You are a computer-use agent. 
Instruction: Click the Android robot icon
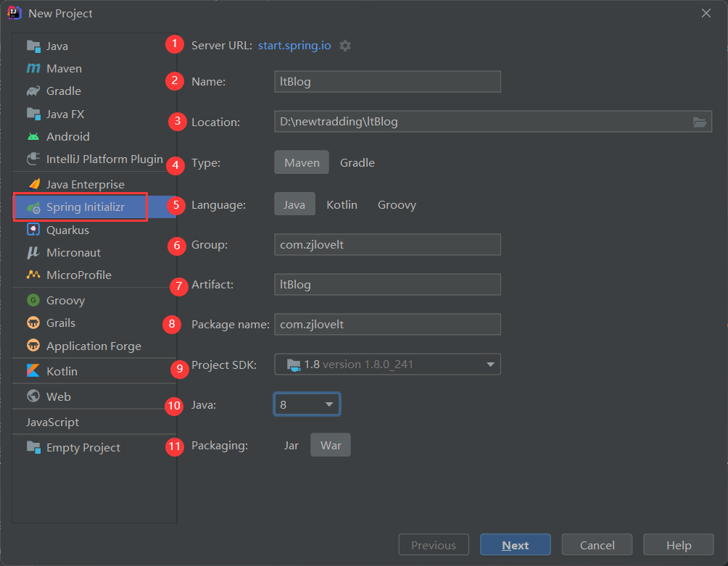pyautogui.click(x=33, y=136)
